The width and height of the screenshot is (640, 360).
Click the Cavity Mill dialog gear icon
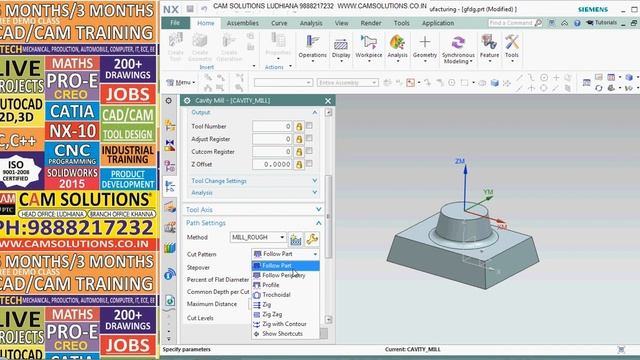point(187,100)
